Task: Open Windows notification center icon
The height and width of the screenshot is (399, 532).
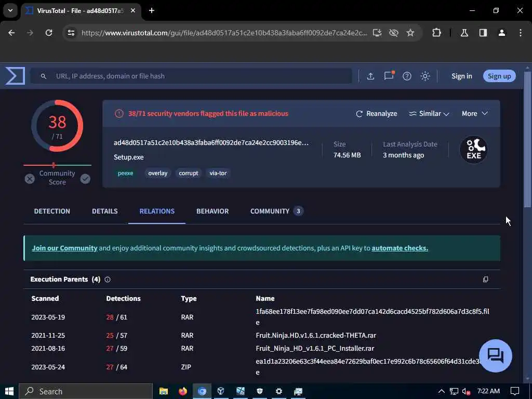Action: 515,391
